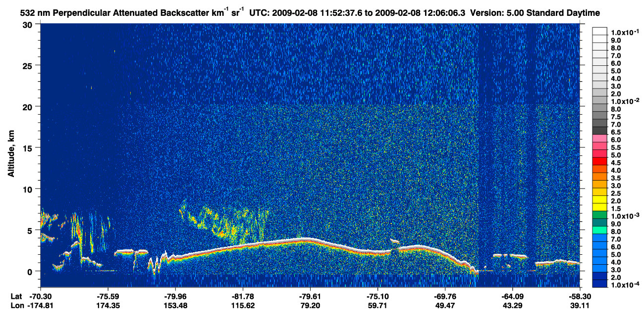Image resolution: width=644 pixels, height=330 pixels.
Task: Click latitude value -79.61
Action: (310, 296)
